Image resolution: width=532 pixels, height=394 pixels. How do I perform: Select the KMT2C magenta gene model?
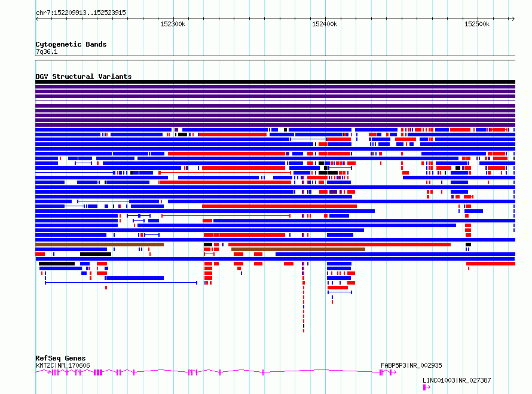pyautogui.click(x=209, y=372)
